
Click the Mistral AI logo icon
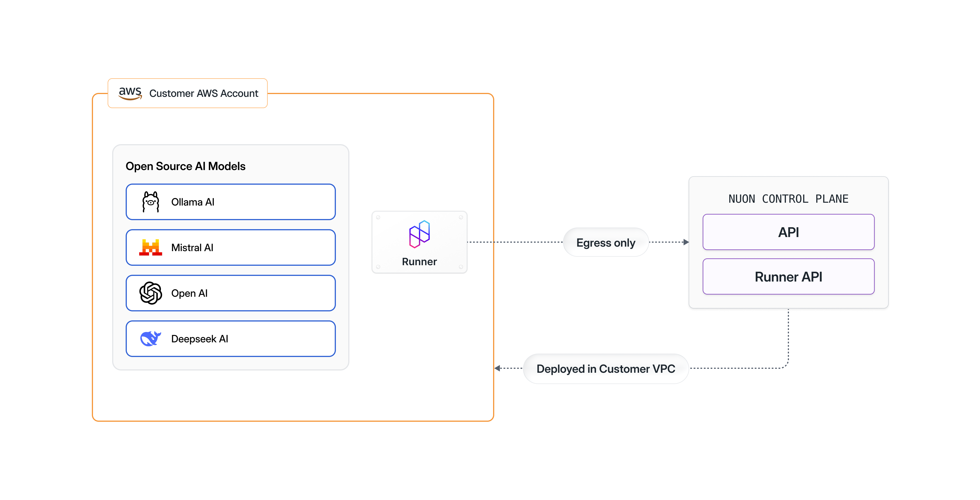(x=151, y=247)
